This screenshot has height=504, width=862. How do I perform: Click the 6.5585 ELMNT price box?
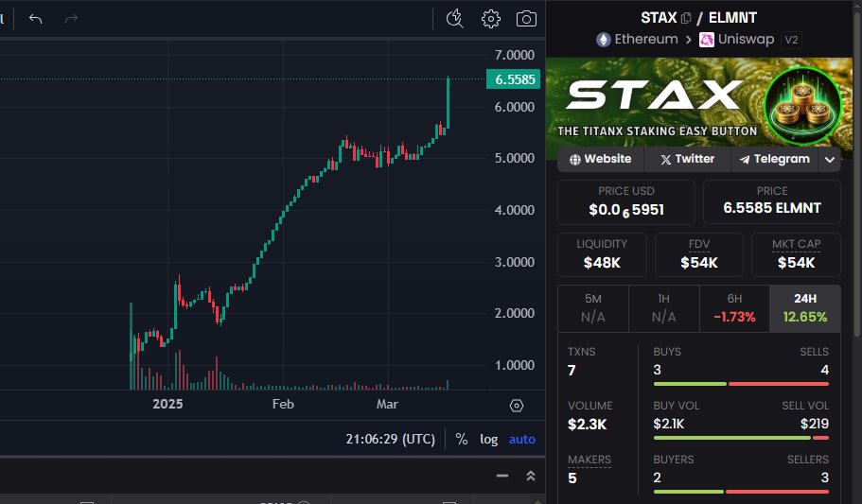[x=772, y=201]
